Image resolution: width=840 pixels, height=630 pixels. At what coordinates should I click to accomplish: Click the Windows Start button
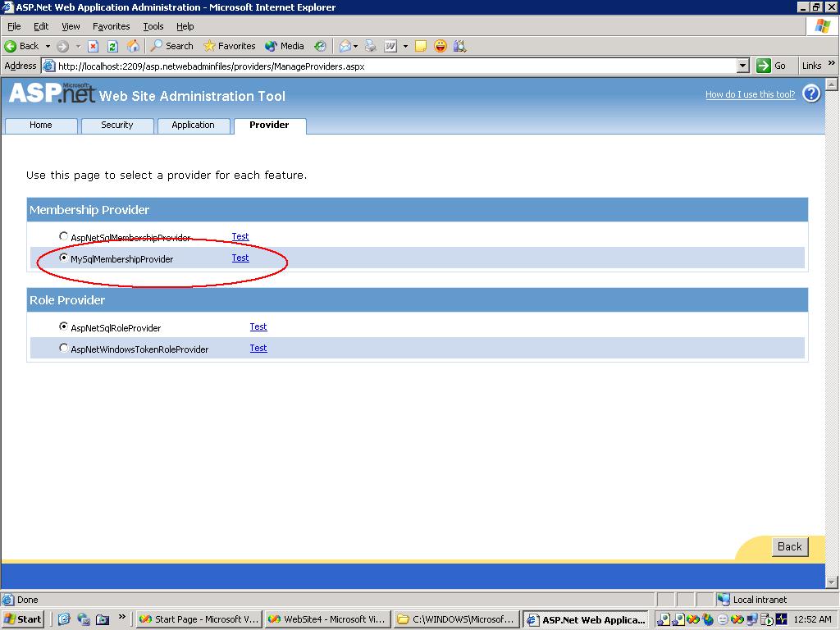coord(22,619)
